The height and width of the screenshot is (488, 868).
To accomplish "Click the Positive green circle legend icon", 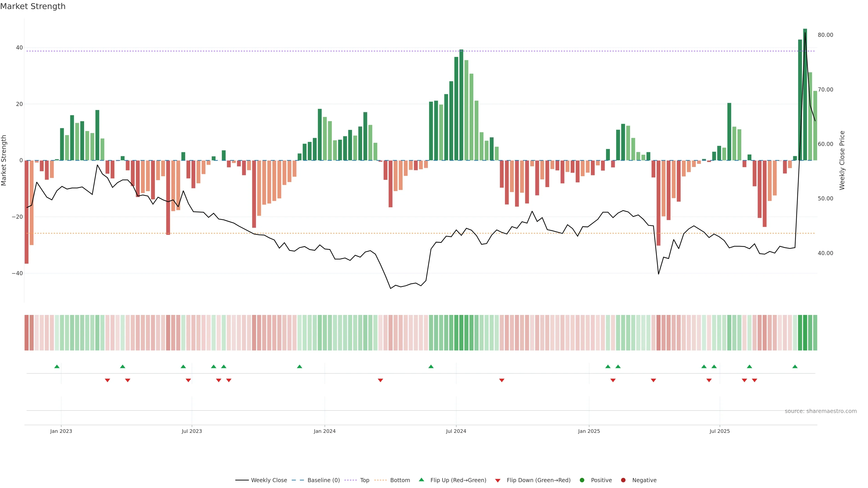I will coord(582,480).
